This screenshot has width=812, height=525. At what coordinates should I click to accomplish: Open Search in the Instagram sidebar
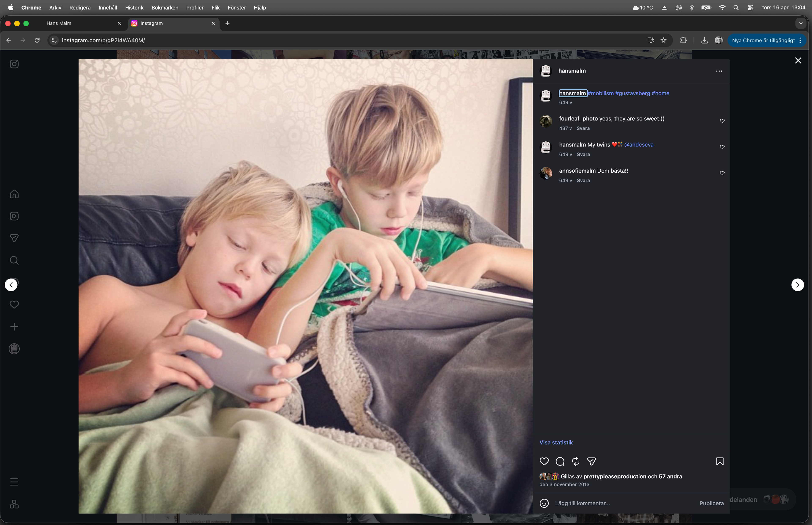pyautogui.click(x=14, y=260)
